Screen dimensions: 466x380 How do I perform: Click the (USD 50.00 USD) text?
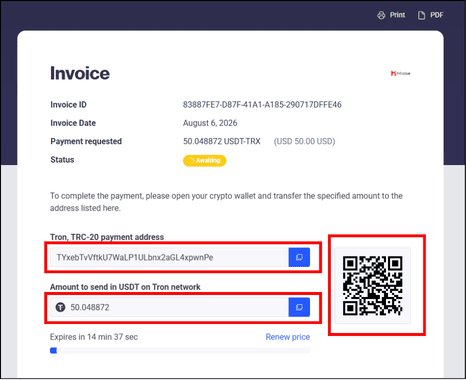304,141
